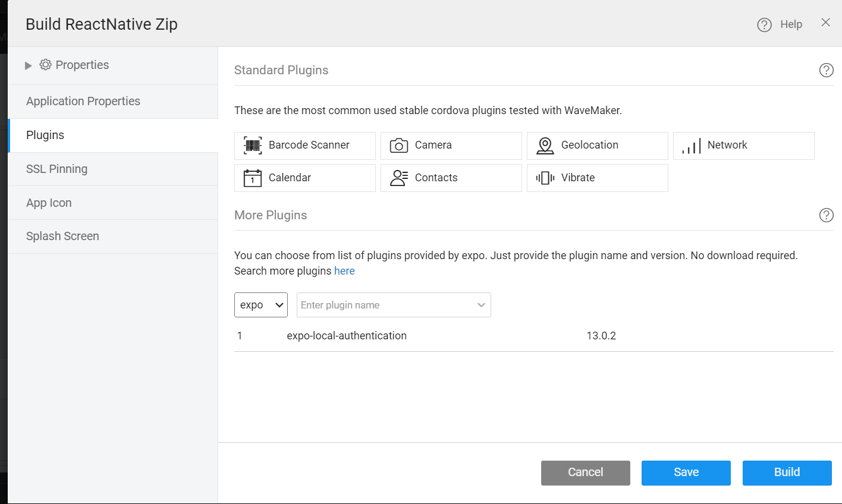The image size is (842, 504).
Task: Expand the Properties section
Action: point(29,65)
